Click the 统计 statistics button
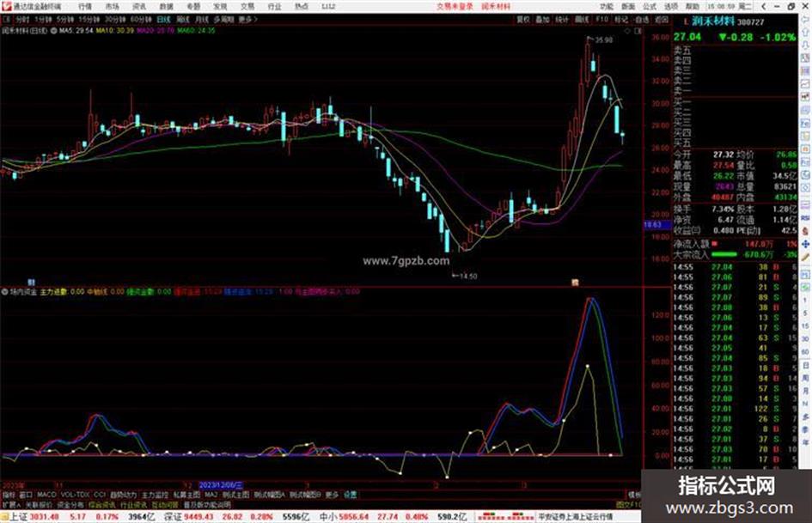 [562, 19]
